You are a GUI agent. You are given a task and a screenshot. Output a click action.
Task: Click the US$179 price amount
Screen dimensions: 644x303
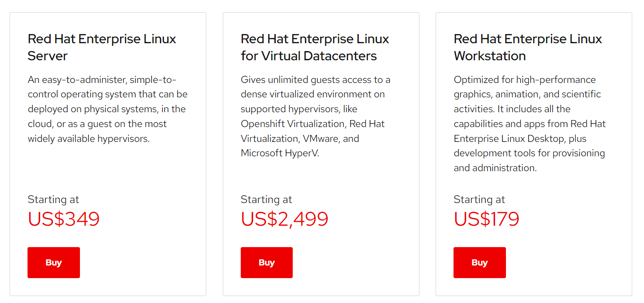486,219
